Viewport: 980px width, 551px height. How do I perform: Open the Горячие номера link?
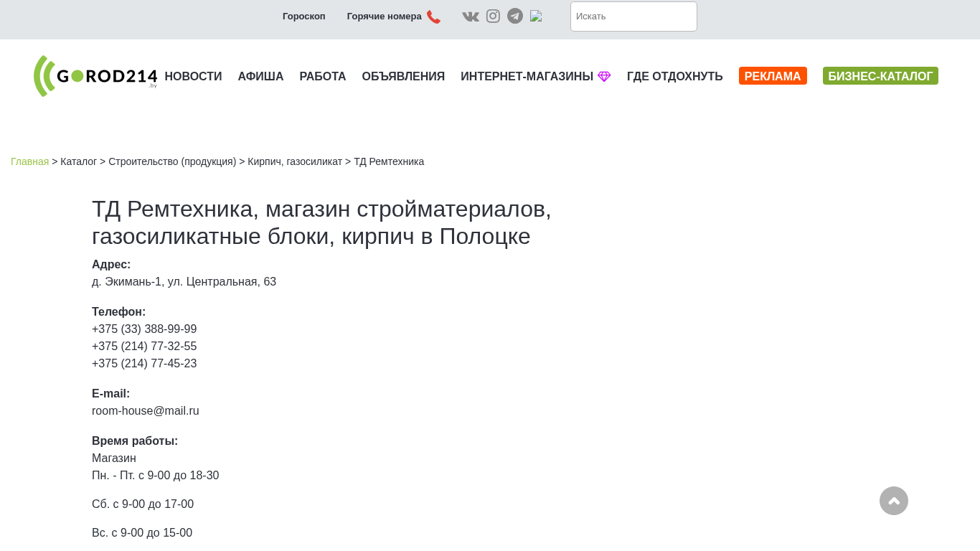point(385,16)
